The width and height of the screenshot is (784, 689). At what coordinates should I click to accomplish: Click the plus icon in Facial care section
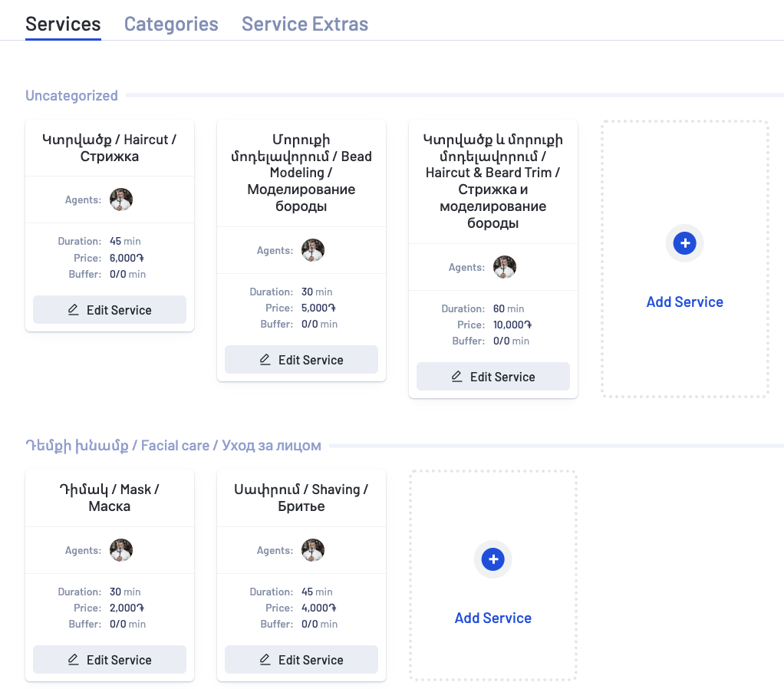click(x=493, y=559)
